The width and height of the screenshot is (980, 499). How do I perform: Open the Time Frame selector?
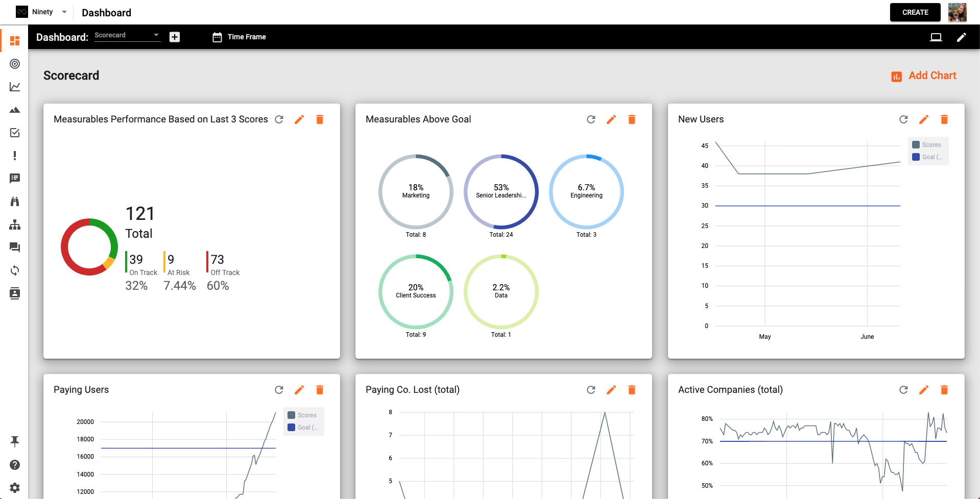point(239,37)
